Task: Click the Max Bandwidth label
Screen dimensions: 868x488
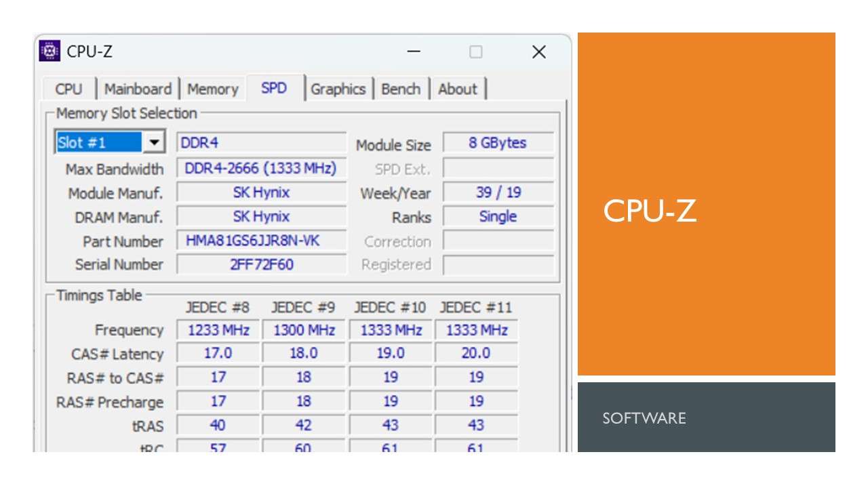Action: point(115,169)
